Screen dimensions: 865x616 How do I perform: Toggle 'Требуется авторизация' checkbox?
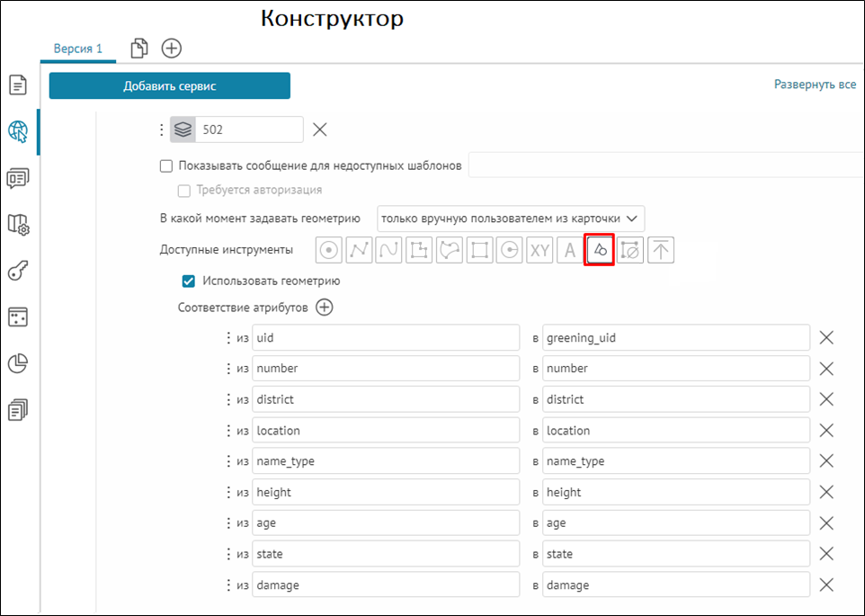(x=184, y=190)
